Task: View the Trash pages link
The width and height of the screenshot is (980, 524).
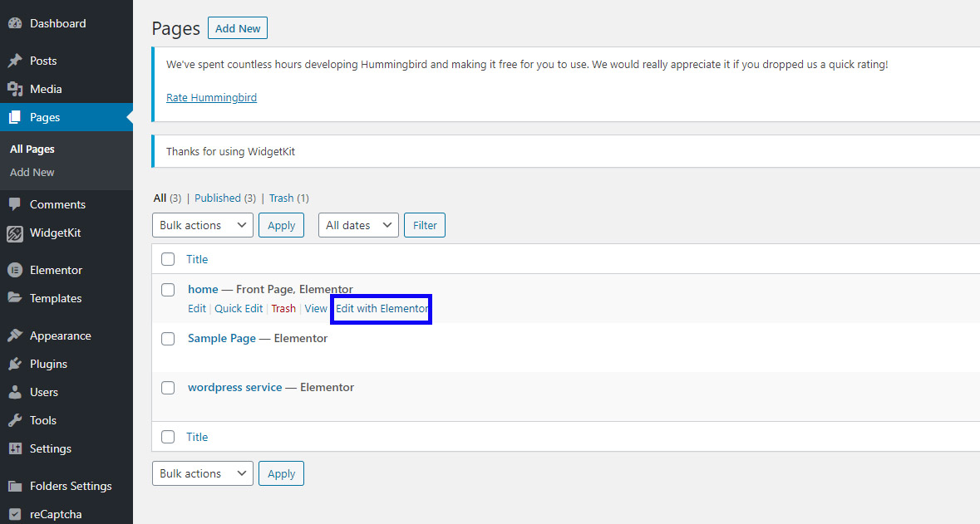Action: (281, 198)
